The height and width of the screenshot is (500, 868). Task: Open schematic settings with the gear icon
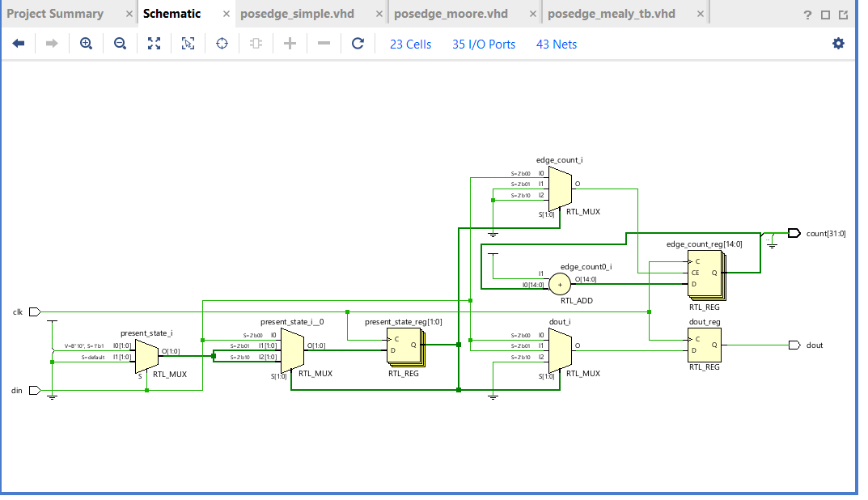click(838, 43)
